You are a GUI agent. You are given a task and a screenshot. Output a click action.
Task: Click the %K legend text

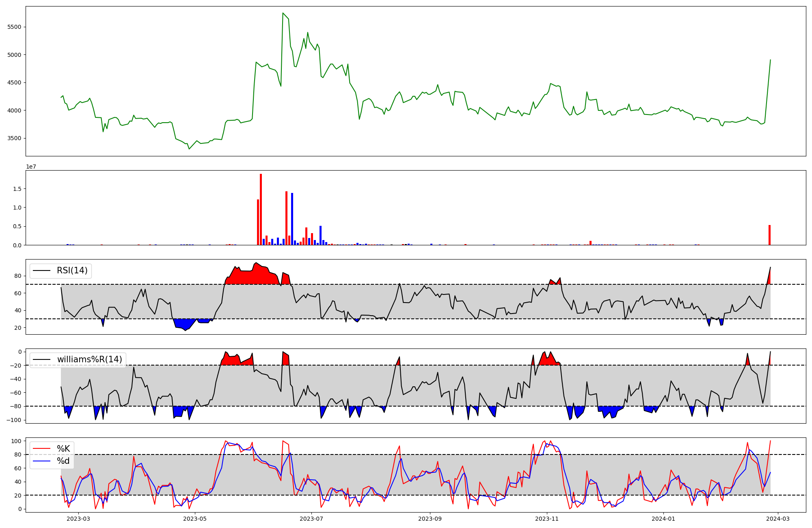[x=63, y=449]
